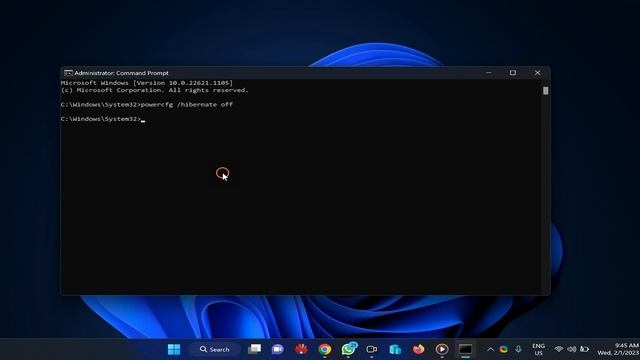Switch the ENG US input language
Image resolution: width=640 pixels, height=360 pixels.
coord(538,349)
